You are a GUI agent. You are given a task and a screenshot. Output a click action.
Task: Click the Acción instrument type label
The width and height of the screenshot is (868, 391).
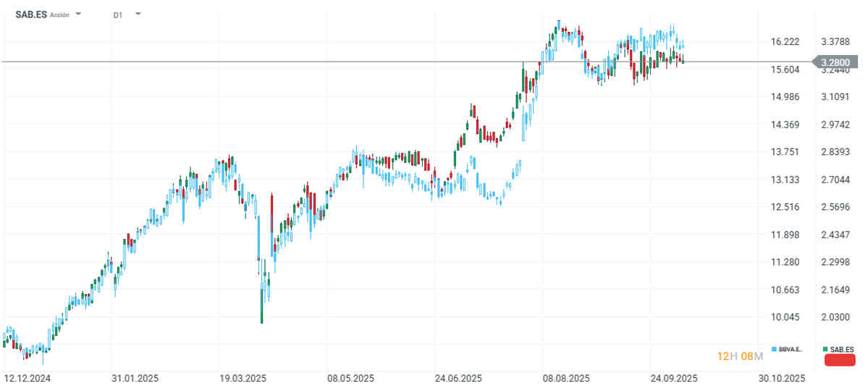coord(60,15)
